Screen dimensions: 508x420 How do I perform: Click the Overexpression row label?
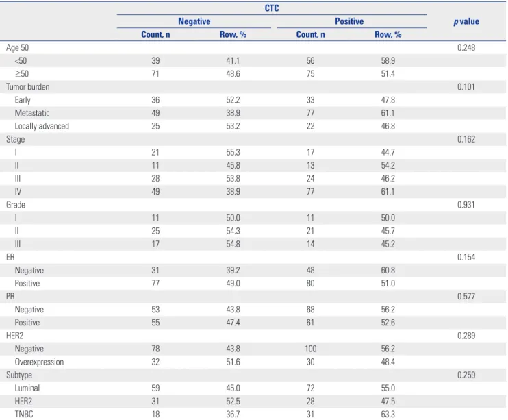click(39, 362)
